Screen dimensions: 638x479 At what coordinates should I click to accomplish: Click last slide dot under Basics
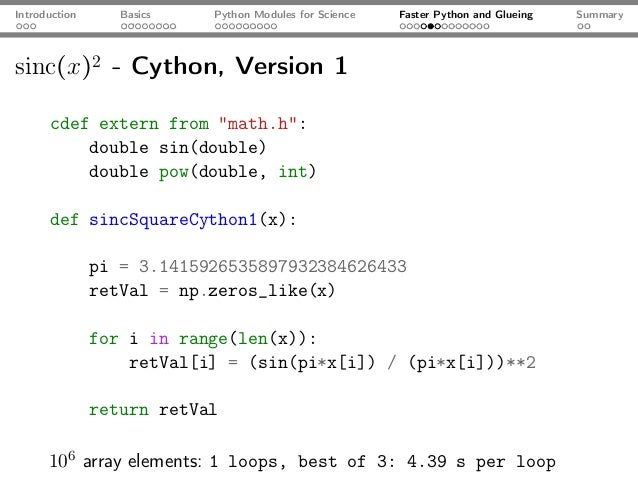click(173, 26)
